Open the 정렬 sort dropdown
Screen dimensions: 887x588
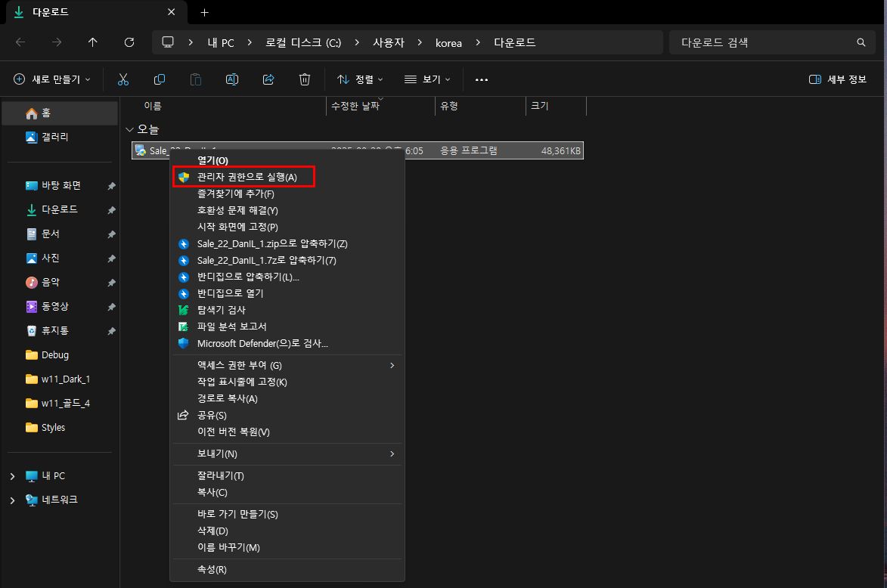pos(360,79)
